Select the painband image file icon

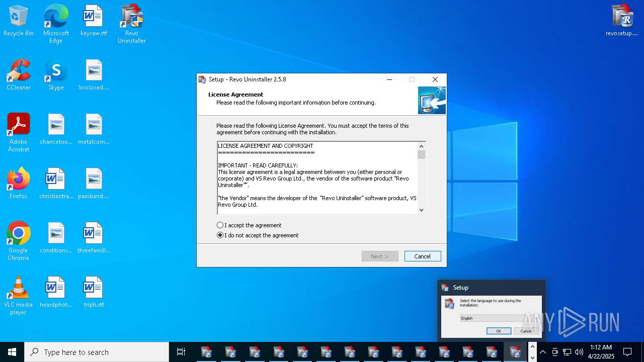[94, 184]
